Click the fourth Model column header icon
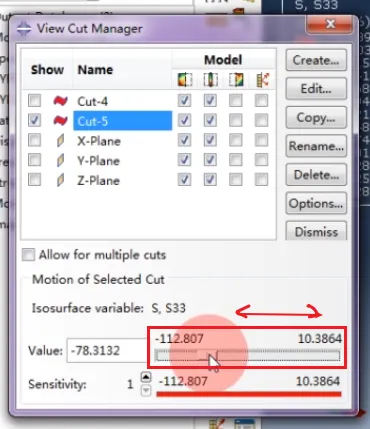Screen dimensions: 370x429 (262, 80)
